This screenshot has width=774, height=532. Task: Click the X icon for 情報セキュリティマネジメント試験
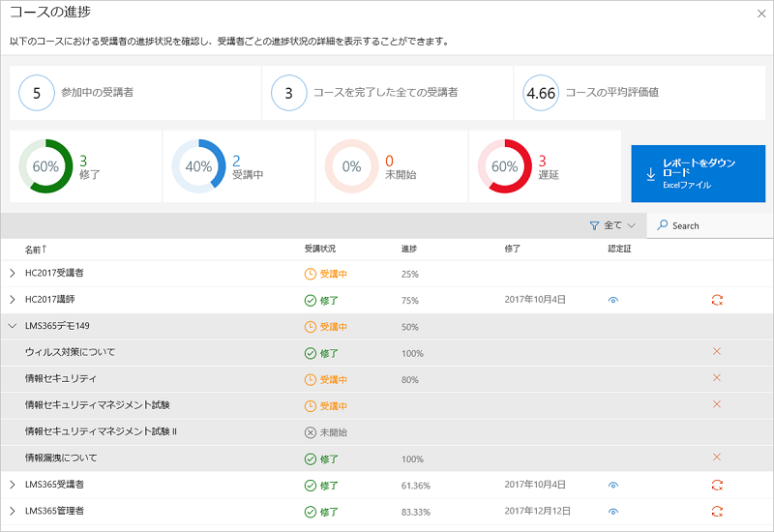(x=717, y=404)
